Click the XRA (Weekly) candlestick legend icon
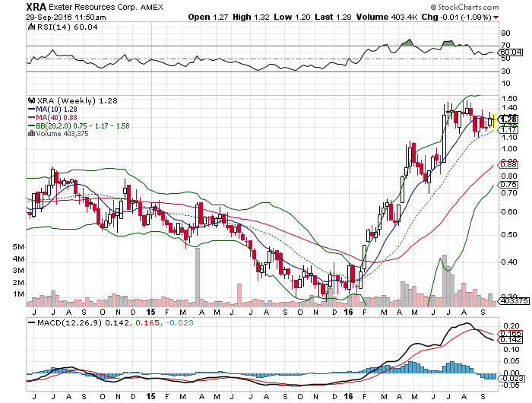Image resolution: width=532 pixels, height=403 pixels. [30, 100]
